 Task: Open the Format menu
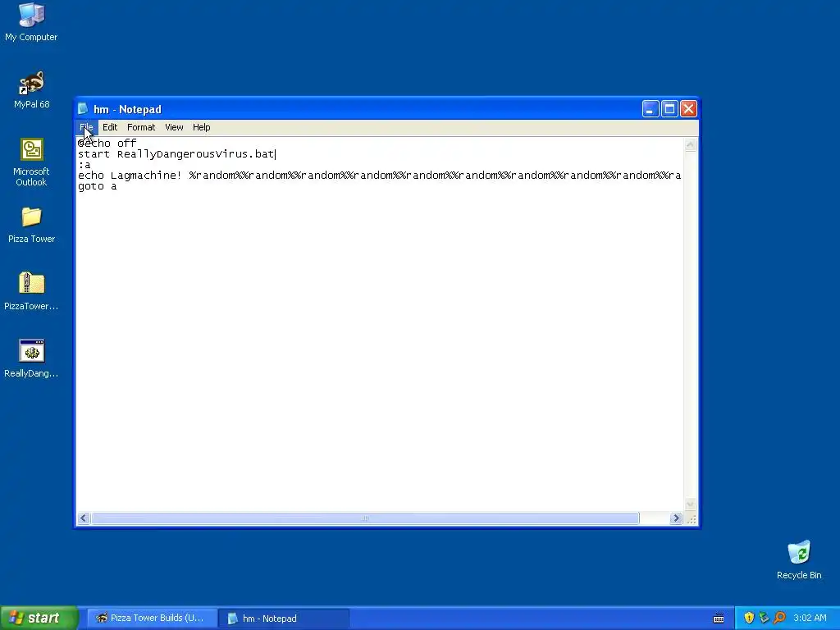[141, 127]
